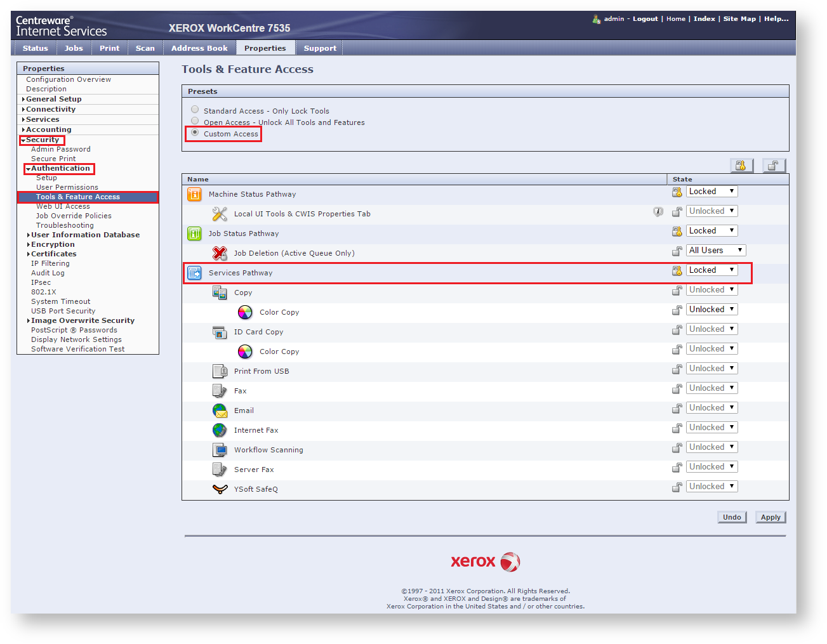Click the Undo button
Image resolution: width=827 pixels, height=644 pixels.
click(732, 517)
